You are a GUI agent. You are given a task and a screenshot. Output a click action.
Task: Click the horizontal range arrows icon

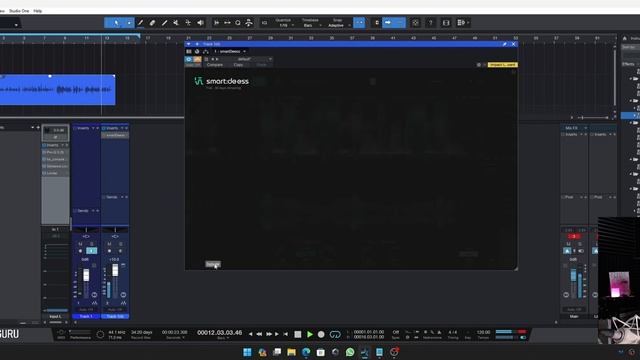tap(227, 23)
